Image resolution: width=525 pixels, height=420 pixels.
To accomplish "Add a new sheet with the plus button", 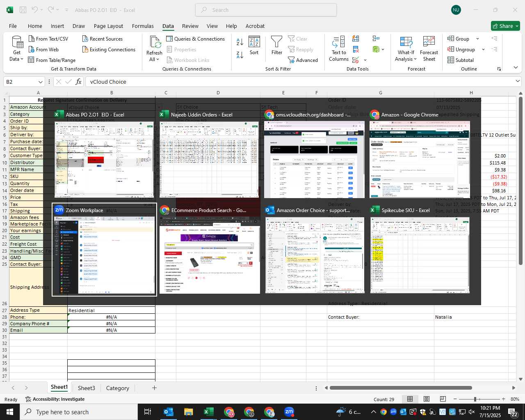I will click(154, 388).
